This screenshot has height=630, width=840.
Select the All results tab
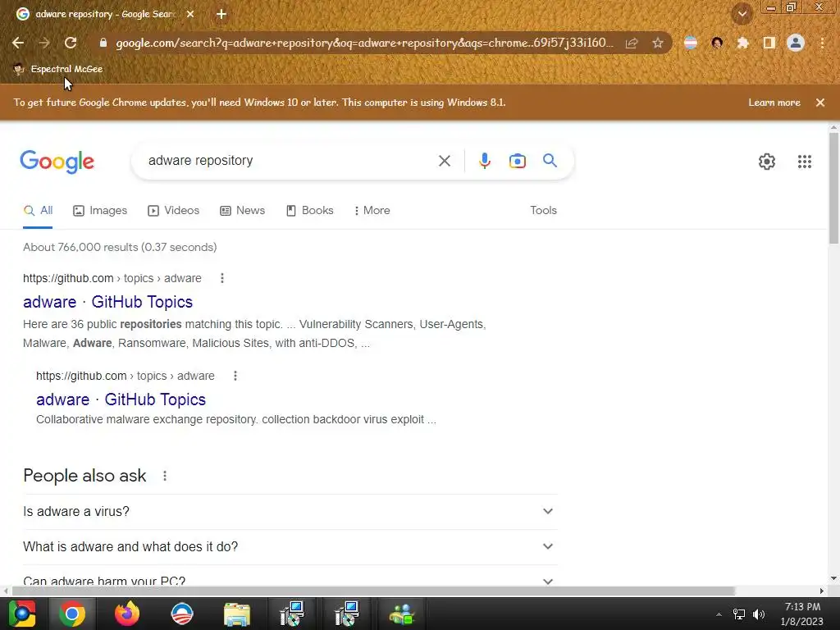pyautogui.click(x=38, y=211)
